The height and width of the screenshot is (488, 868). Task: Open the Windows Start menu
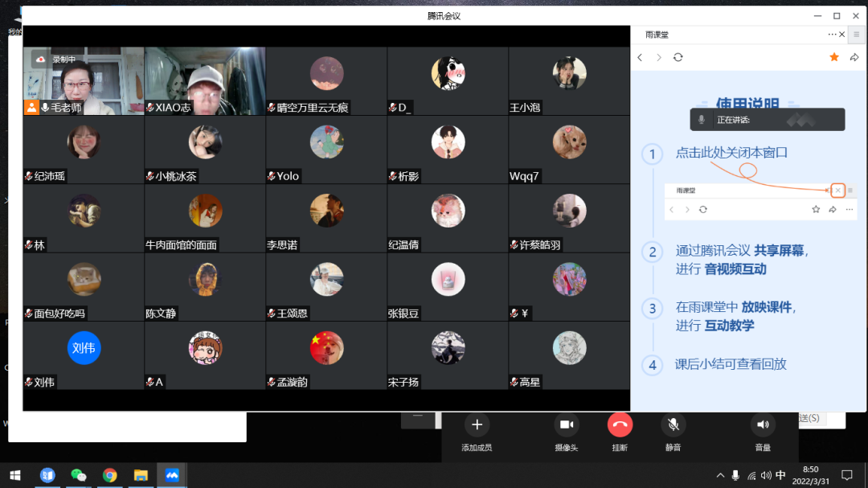[x=15, y=475]
